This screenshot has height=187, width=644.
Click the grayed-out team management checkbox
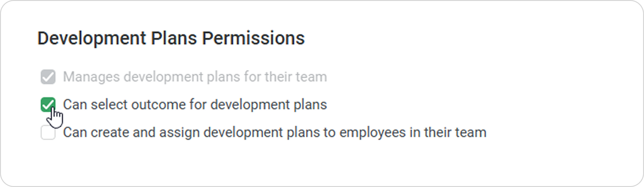pyautogui.click(x=48, y=77)
